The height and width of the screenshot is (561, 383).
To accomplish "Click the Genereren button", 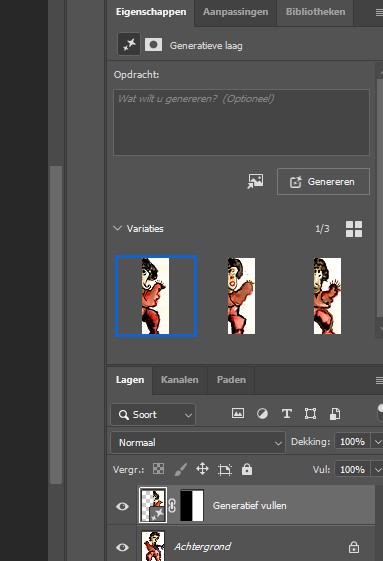I will pyautogui.click(x=323, y=181).
